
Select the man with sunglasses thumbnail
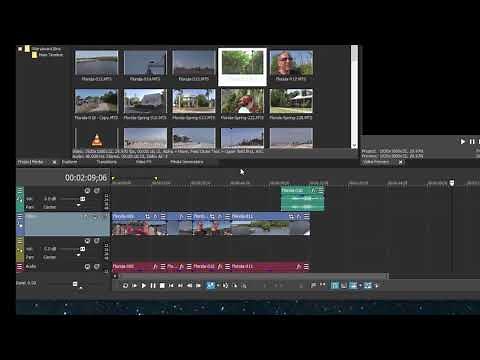tap(291, 63)
